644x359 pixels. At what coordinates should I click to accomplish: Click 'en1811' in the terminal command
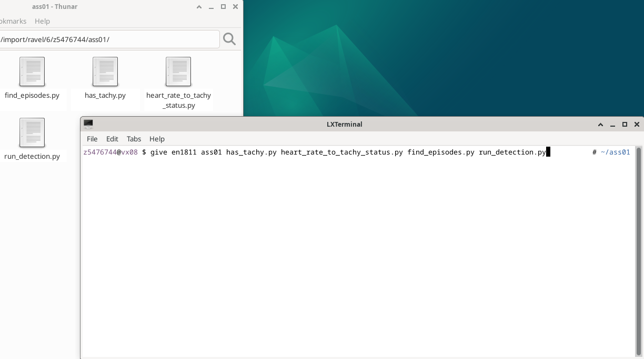point(184,152)
